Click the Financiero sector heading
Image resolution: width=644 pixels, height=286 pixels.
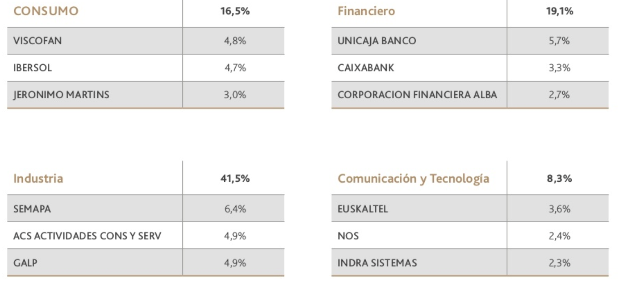pos(366,11)
